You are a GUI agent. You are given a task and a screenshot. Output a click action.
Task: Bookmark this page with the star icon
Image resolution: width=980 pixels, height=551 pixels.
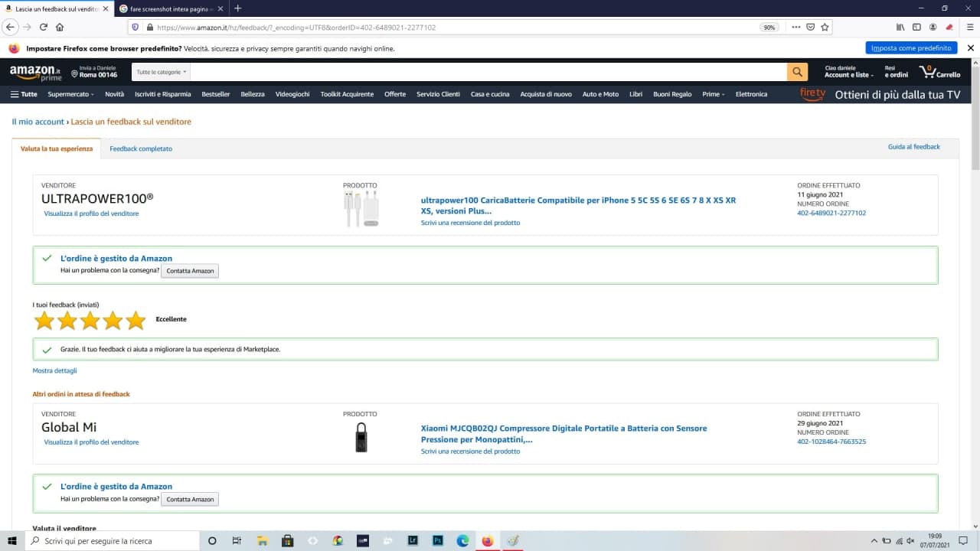click(x=825, y=27)
